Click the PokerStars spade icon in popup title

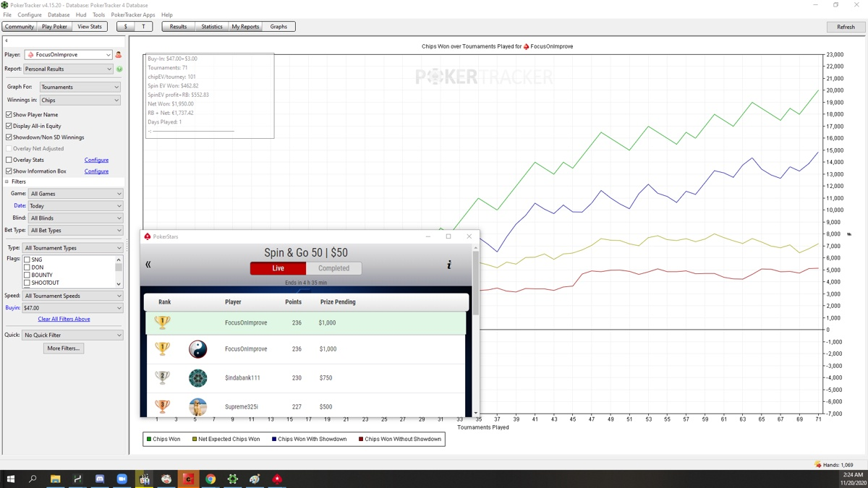(148, 236)
